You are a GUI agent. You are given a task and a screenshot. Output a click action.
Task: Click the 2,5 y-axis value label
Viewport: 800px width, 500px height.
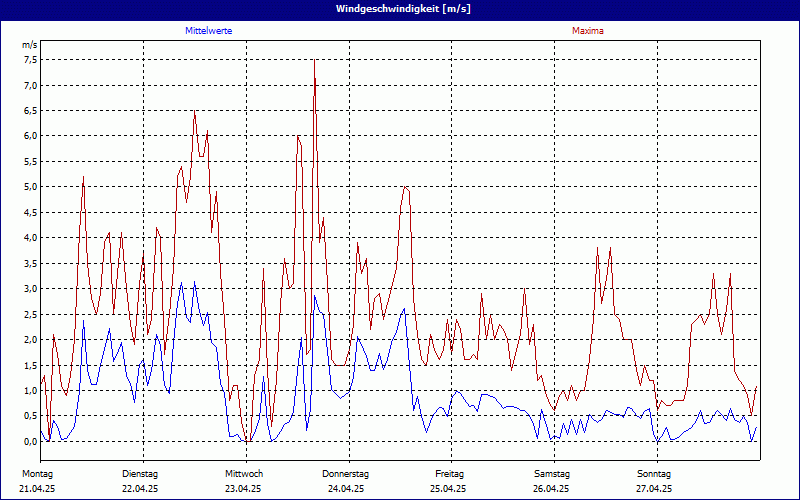30,314
